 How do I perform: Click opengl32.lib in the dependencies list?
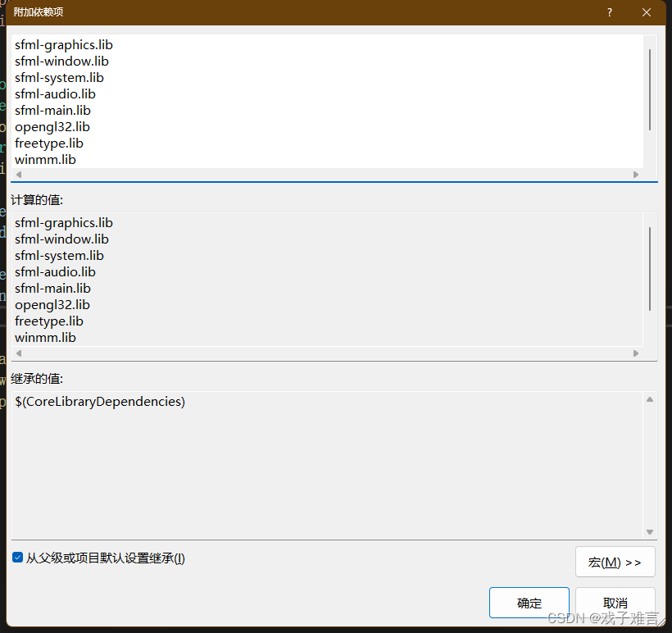coord(52,126)
